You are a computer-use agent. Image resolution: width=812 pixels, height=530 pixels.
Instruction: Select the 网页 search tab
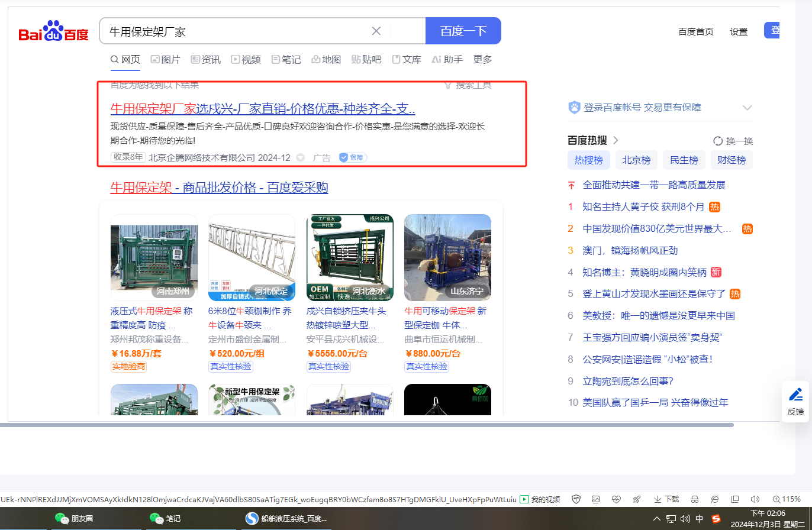(x=125, y=59)
